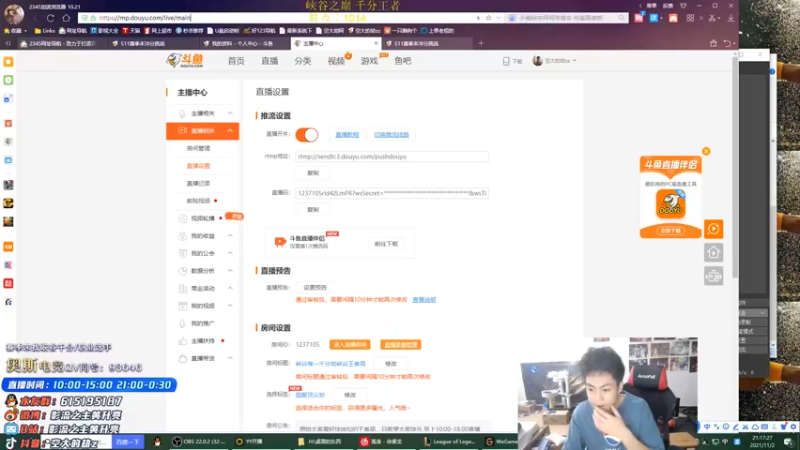Open the 首页 navigation item

pyautogui.click(x=236, y=61)
